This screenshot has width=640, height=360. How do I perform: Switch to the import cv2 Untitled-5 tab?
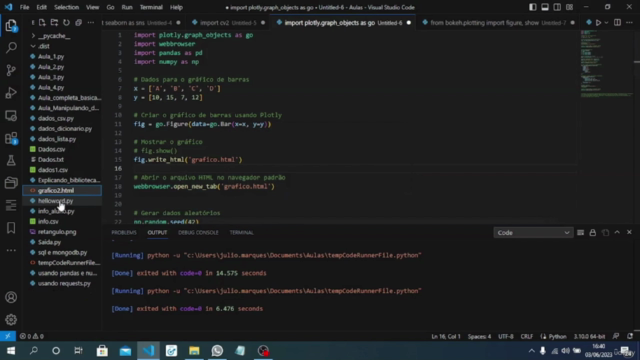(228, 23)
